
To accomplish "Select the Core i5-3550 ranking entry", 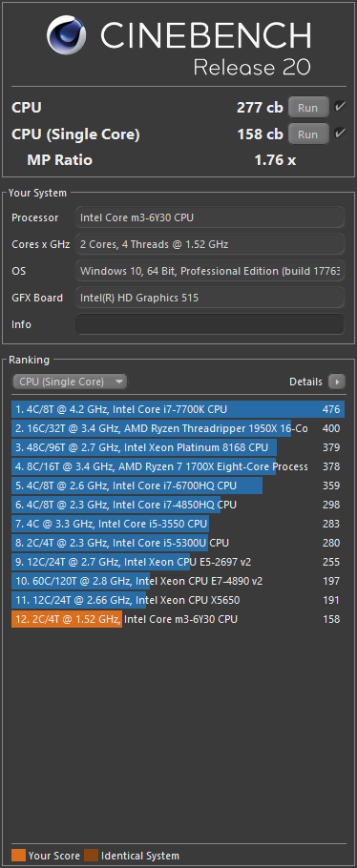I will point(178,524).
